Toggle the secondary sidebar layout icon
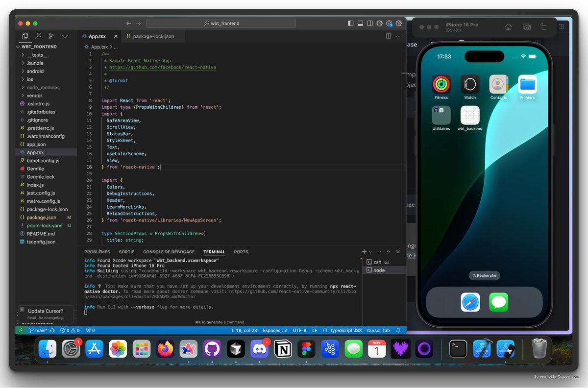This screenshot has width=588, height=388. pyautogui.click(x=370, y=23)
